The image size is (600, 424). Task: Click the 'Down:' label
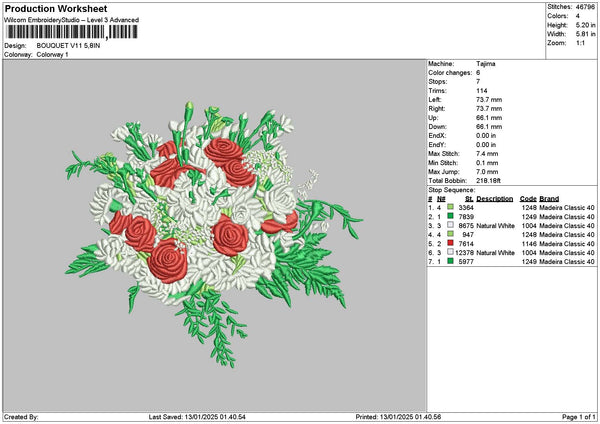438,127
